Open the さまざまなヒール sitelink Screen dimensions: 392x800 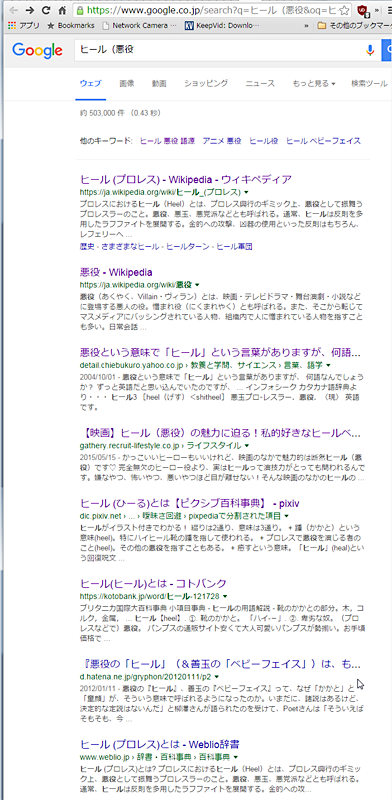130,247
